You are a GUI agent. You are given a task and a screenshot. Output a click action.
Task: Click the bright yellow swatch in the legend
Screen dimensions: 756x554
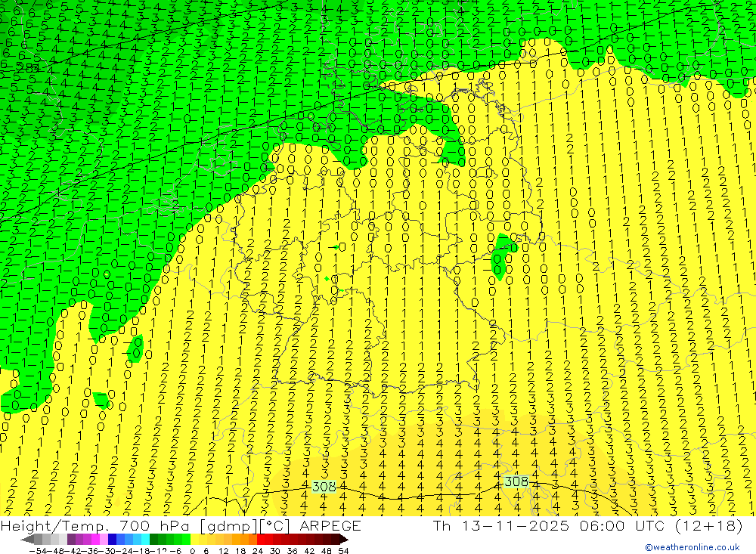[194, 540]
